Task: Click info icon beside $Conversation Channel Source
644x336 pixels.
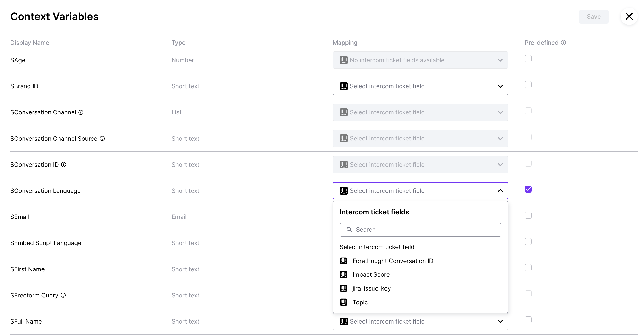Action: coord(102,139)
